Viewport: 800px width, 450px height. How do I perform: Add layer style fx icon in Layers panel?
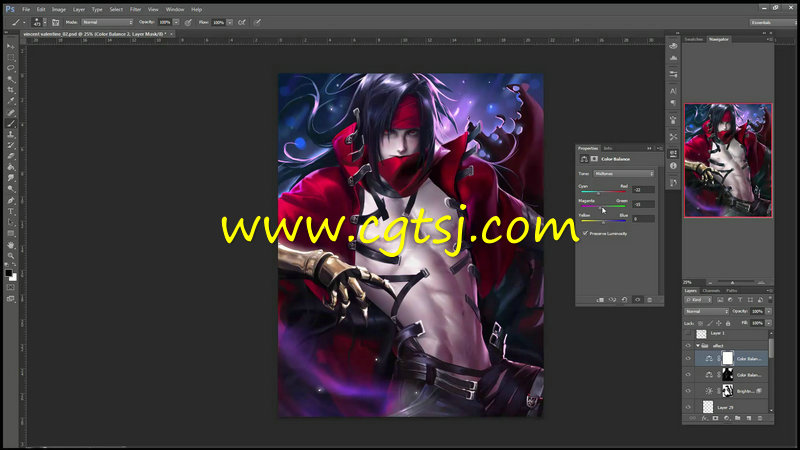(x=704, y=418)
